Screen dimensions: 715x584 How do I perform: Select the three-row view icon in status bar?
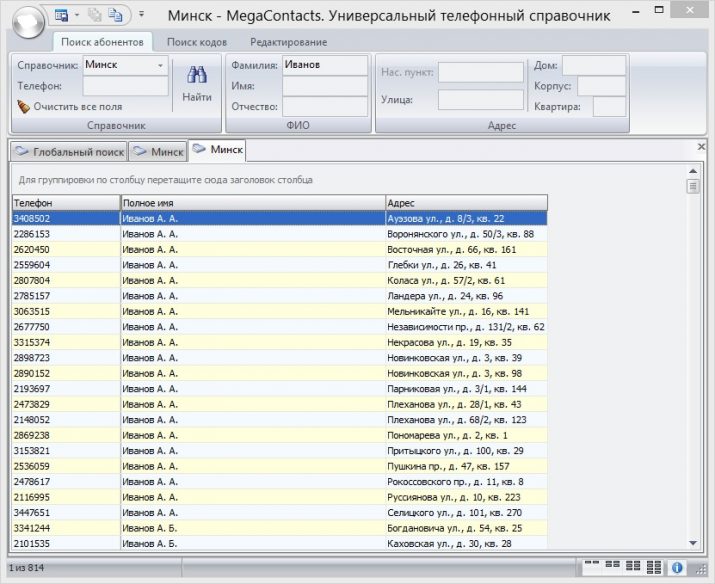click(x=633, y=566)
